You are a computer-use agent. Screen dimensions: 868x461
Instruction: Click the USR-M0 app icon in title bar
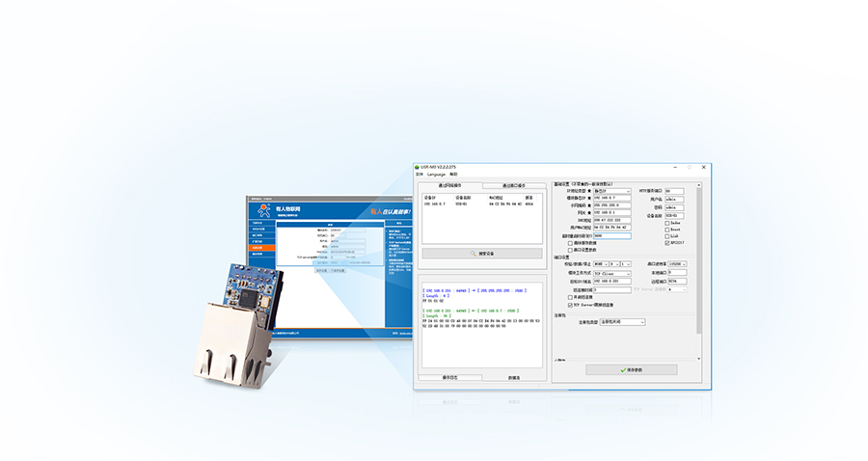tap(417, 167)
